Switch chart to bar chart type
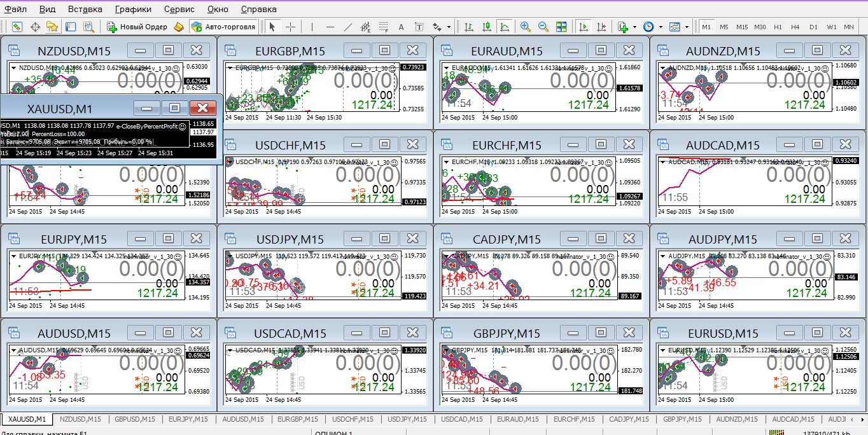Viewport: 868px width, 435px height. click(469, 27)
